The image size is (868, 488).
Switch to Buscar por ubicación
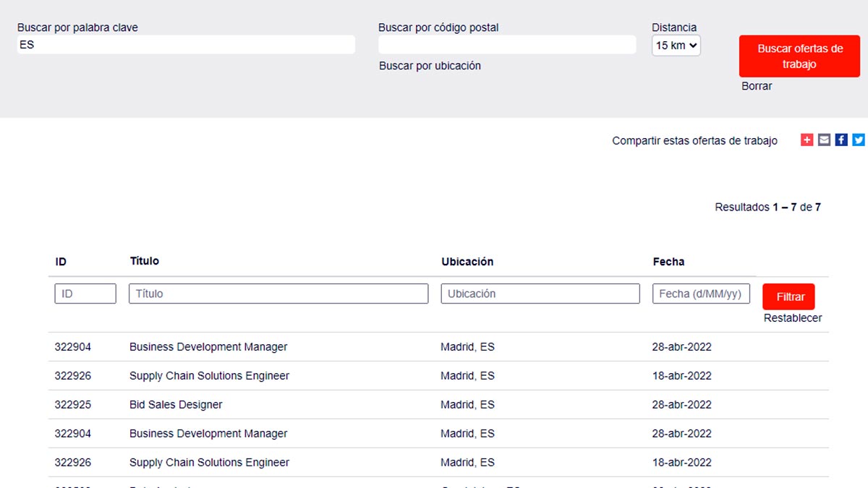[x=430, y=66]
